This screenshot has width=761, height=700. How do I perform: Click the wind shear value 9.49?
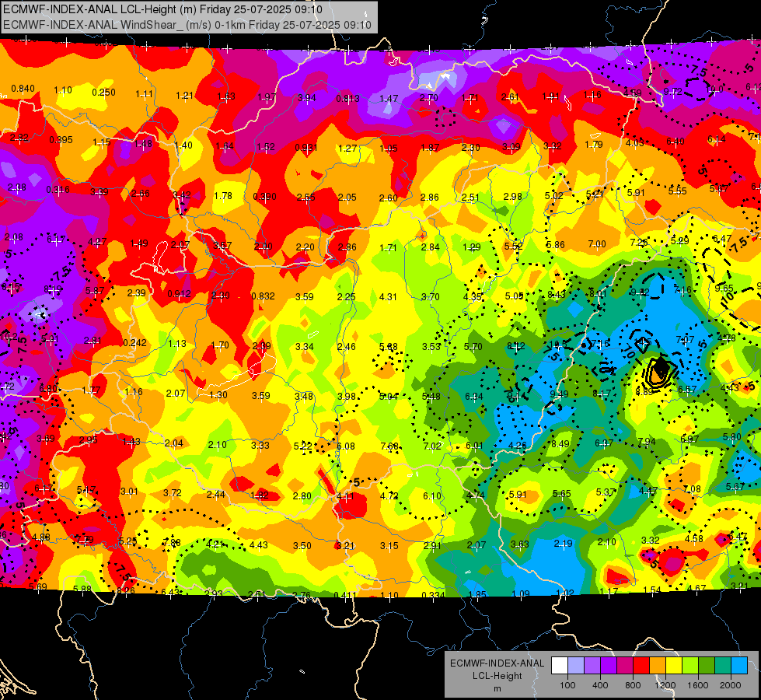click(x=559, y=394)
